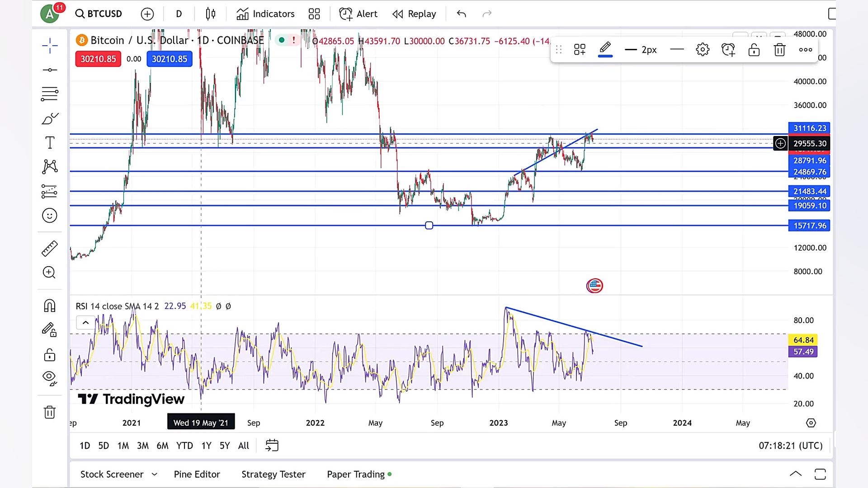Choose the trend line drawing tool
Viewport: 868px width, 488px height.
coord(50,70)
